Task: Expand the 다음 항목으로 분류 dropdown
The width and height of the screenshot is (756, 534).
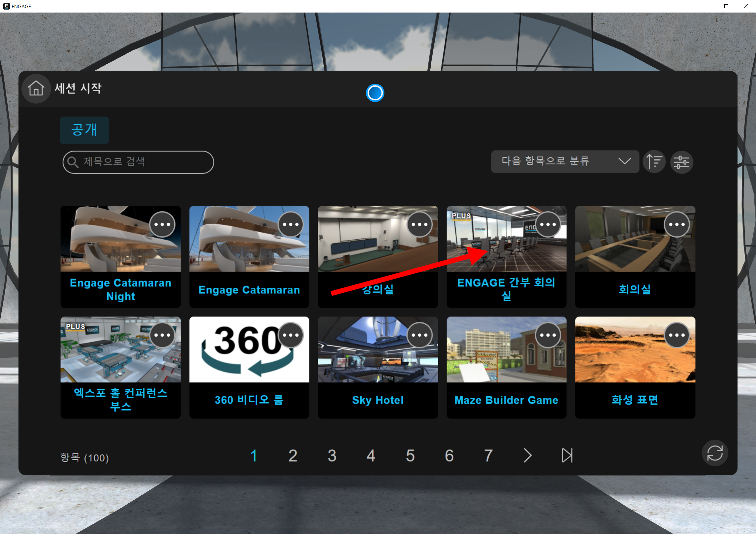Action: [565, 161]
